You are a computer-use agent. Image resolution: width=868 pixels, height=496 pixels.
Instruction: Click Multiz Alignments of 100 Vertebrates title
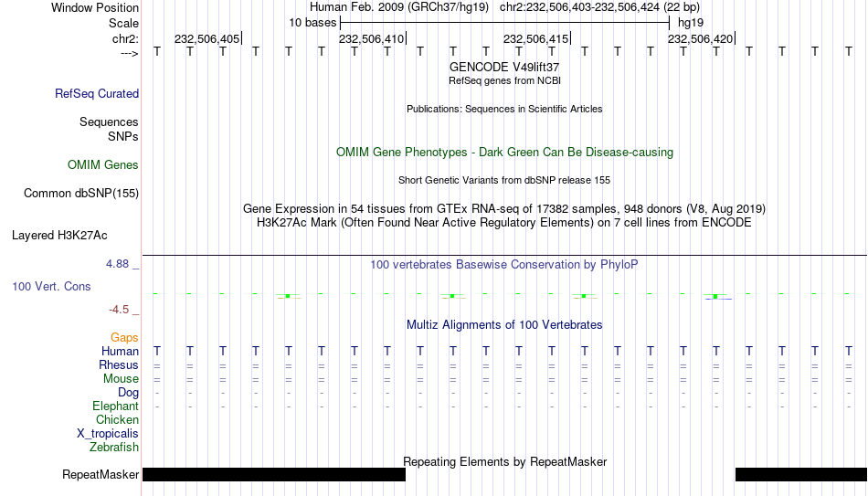pos(504,325)
